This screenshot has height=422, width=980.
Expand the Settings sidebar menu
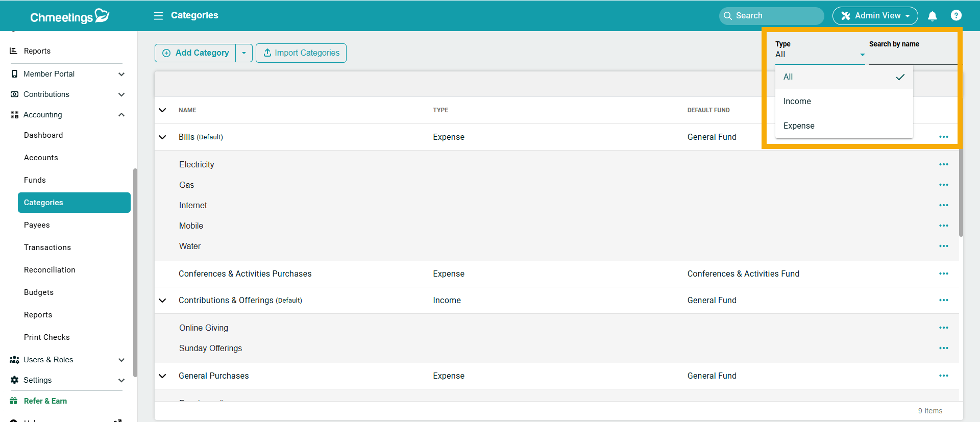click(x=121, y=380)
